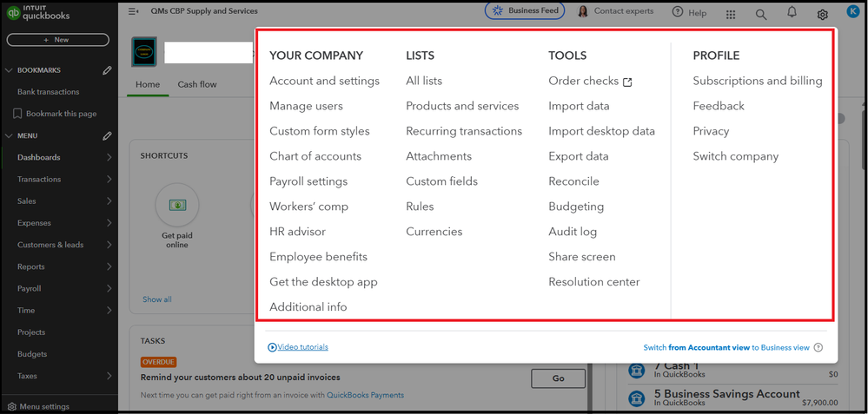Expand the Time submenu arrow
Screen dimensions: 868x414
click(x=109, y=310)
